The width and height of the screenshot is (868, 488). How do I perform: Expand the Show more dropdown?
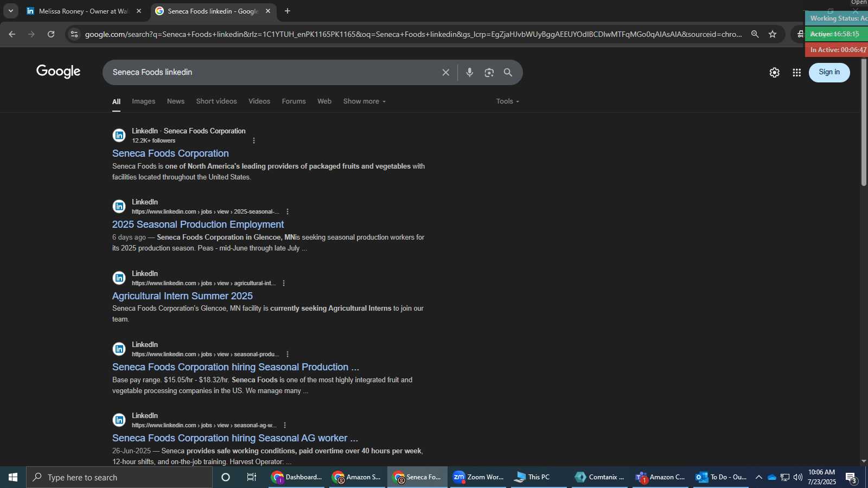click(365, 101)
